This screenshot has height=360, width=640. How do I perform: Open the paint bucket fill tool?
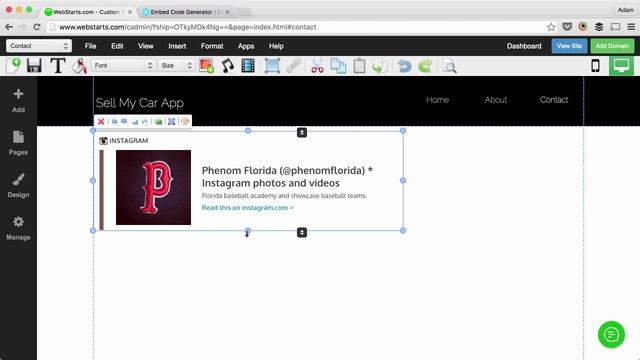80,66
